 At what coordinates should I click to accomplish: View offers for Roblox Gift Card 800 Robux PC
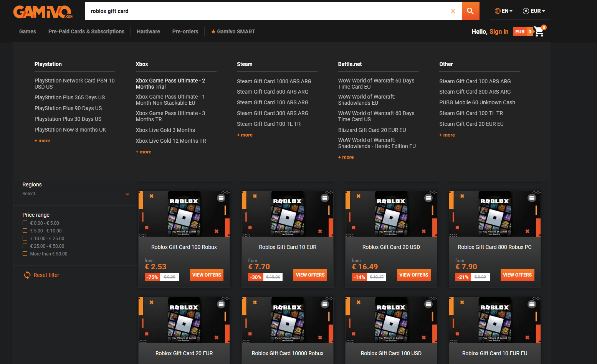[x=518, y=275]
